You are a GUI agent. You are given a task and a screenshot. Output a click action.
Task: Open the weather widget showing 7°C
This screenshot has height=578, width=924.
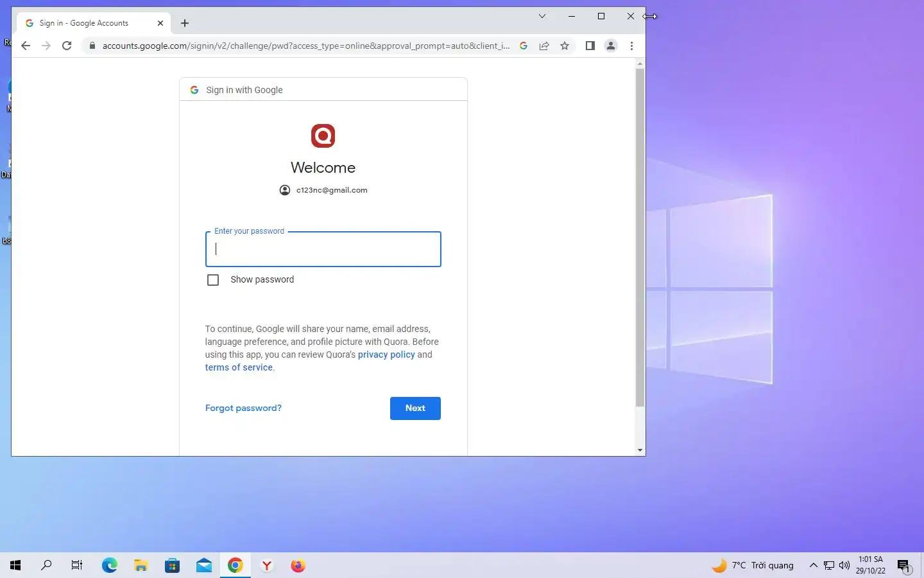pyautogui.click(x=753, y=565)
